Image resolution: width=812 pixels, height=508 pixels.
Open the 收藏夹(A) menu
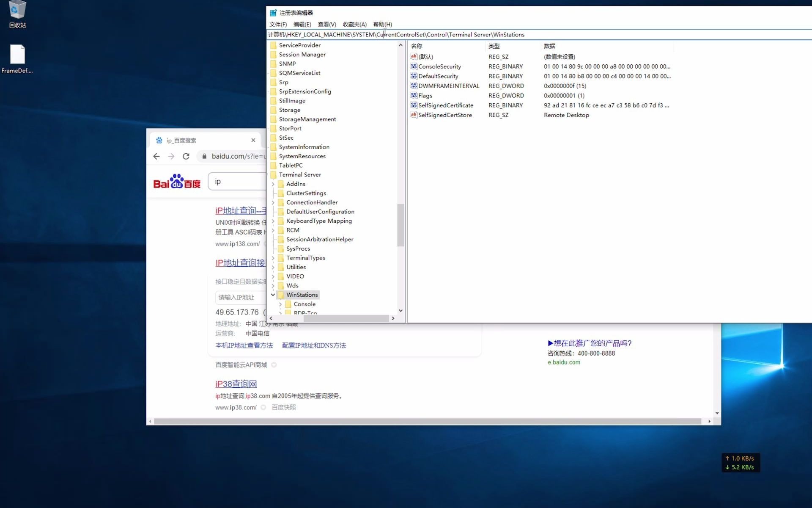[354, 25]
